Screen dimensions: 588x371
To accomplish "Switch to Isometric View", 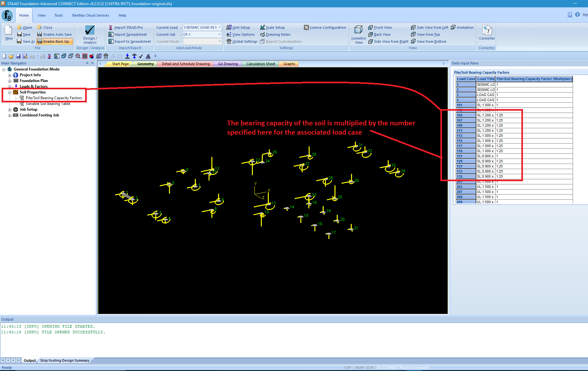I will click(358, 34).
